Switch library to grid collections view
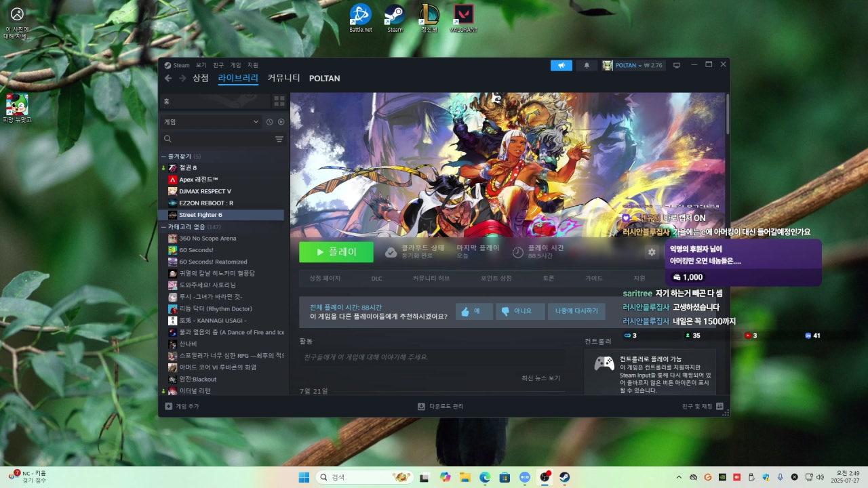The height and width of the screenshot is (488, 868). coord(279,101)
